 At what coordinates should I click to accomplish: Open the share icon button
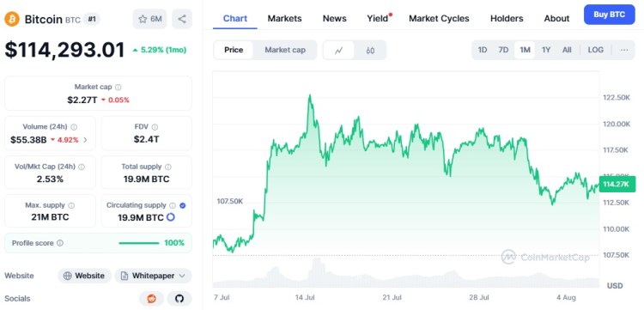coord(182,19)
